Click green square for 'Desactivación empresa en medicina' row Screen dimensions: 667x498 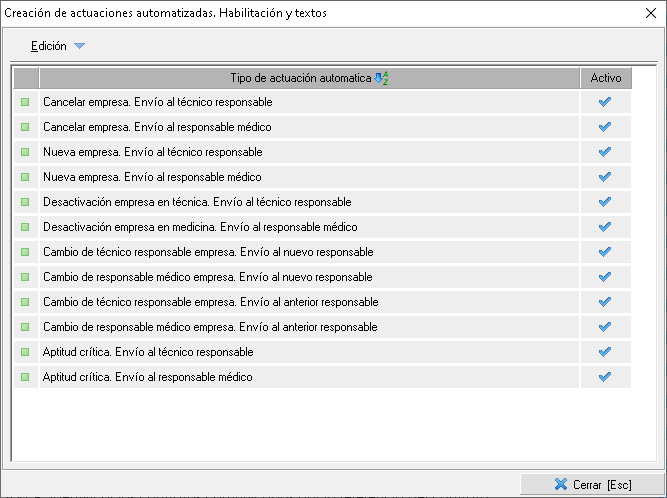pyautogui.click(x=25, y=227)
